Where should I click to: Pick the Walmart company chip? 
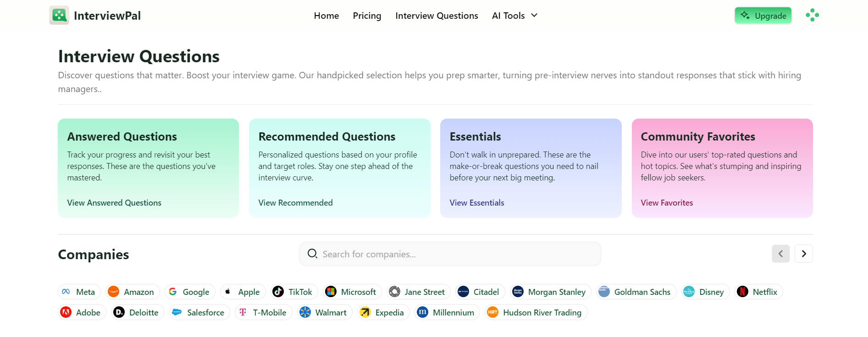click(324, 312)
